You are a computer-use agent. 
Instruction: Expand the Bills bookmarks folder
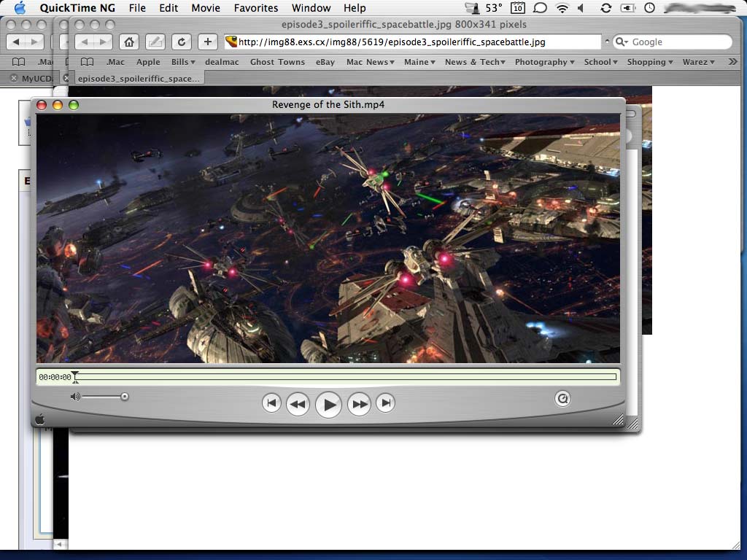coord(183,62)
